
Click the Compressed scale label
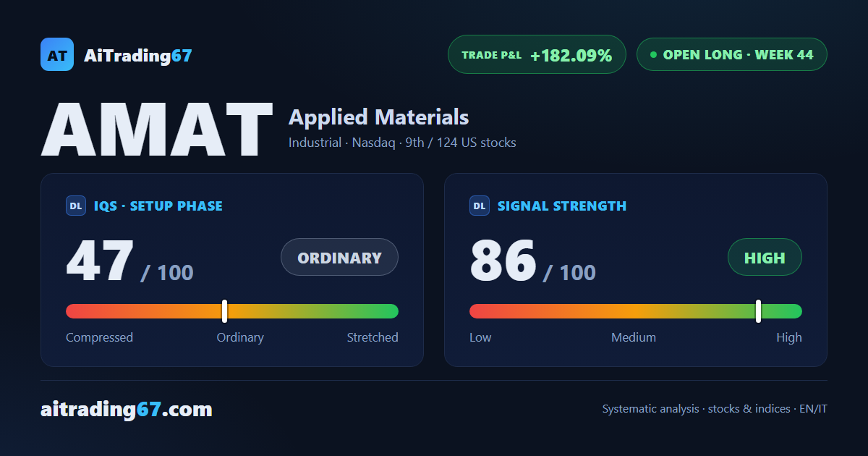[99, 337]
